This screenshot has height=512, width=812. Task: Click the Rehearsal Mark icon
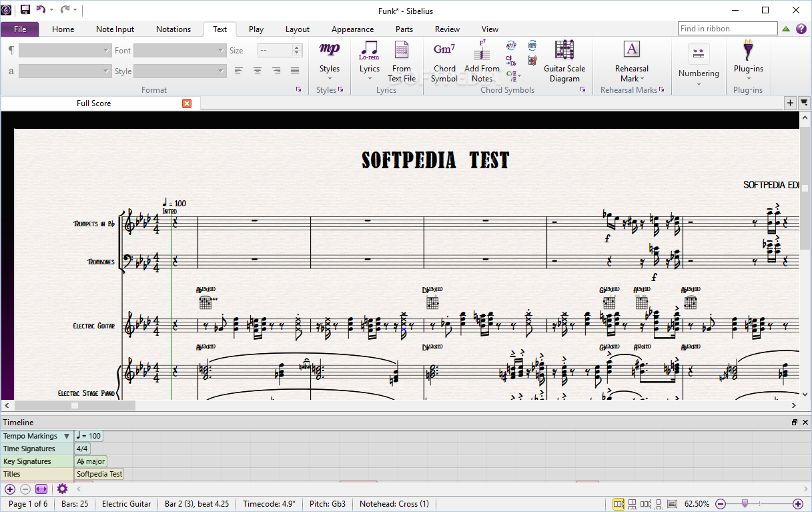pyautogui.click(x=631, y=49)
